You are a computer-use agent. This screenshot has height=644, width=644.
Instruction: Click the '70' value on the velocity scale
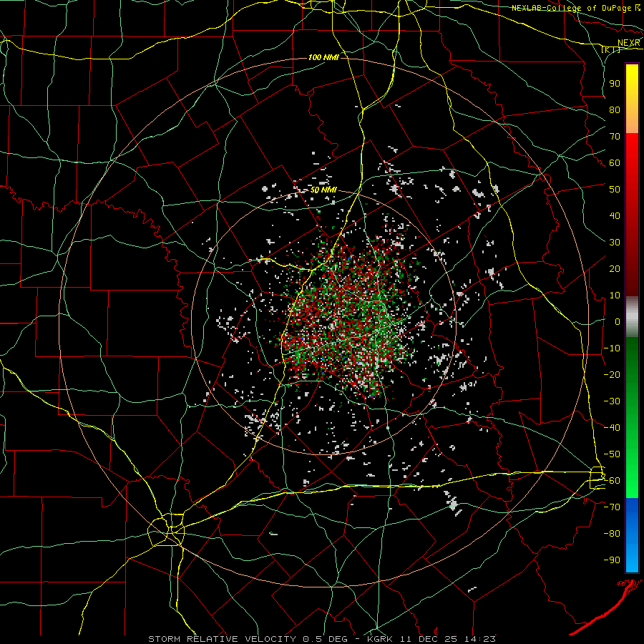click(x=615, y=137)
